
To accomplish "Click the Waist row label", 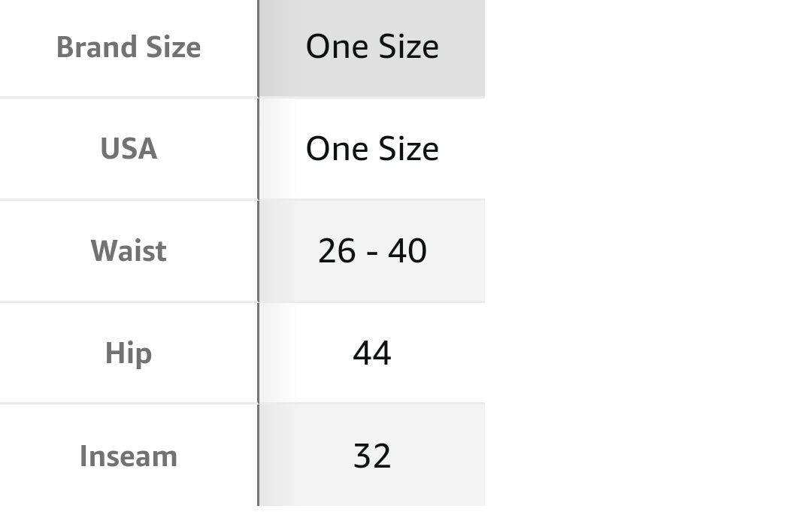I will pos(129,251).
